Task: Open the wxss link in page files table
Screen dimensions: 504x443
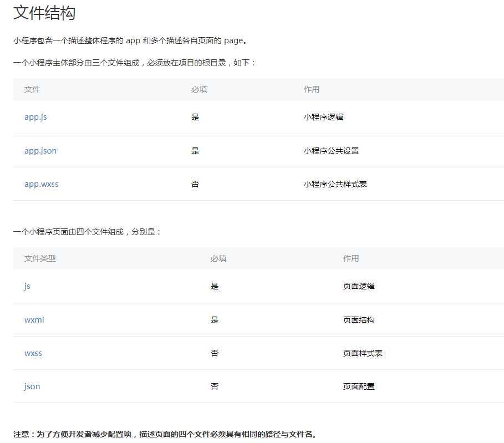Action: (33, 353)
